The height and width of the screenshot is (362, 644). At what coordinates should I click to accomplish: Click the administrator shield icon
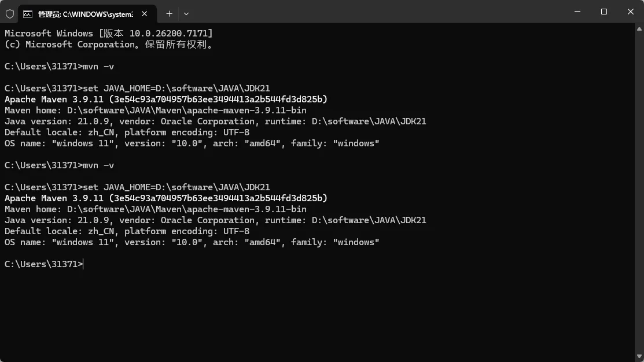[9, 13]
